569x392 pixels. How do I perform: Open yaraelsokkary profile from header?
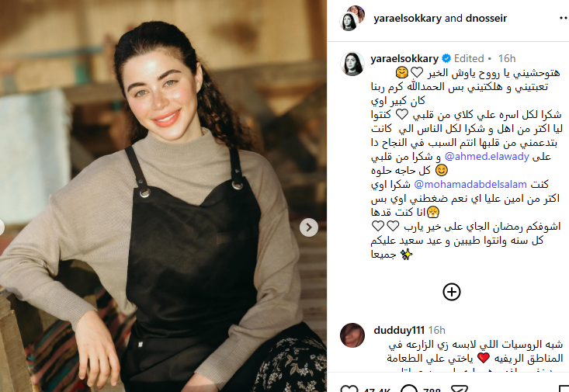coord(408,18)
